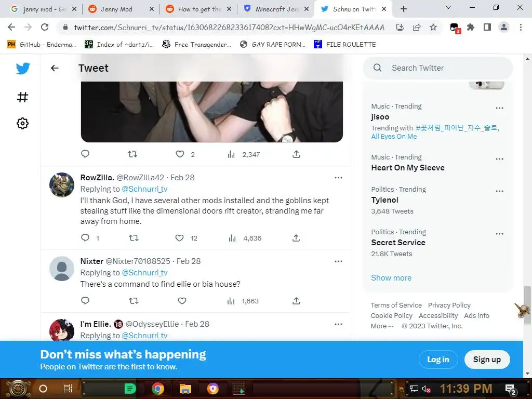Bookmark this page with the star icon
The width and height of the screenshot is (532, 399).
[433, 27]
